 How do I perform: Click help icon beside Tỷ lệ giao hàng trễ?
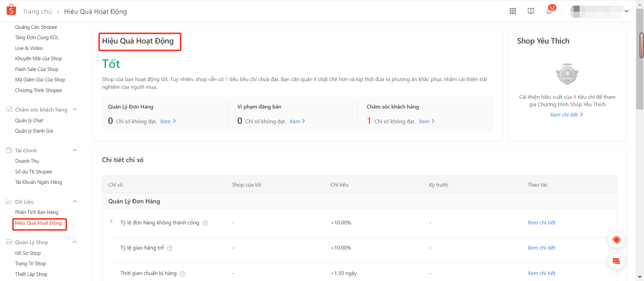tap(170, 248)
